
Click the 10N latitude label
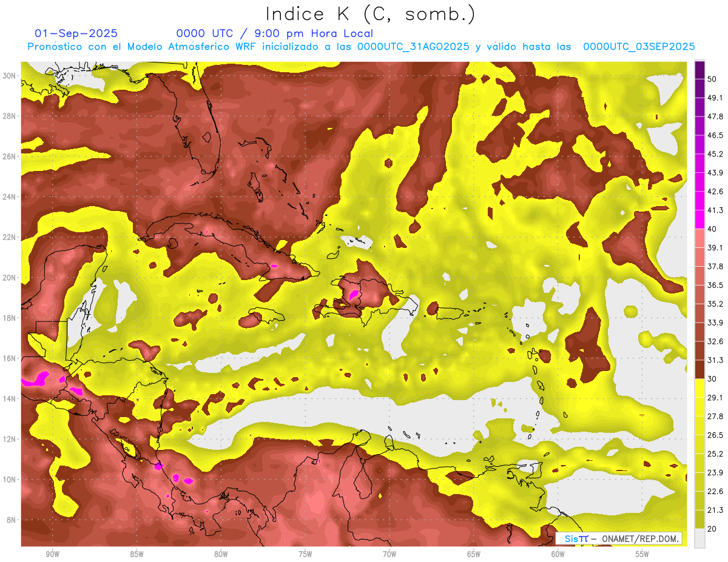coord(10,480)
